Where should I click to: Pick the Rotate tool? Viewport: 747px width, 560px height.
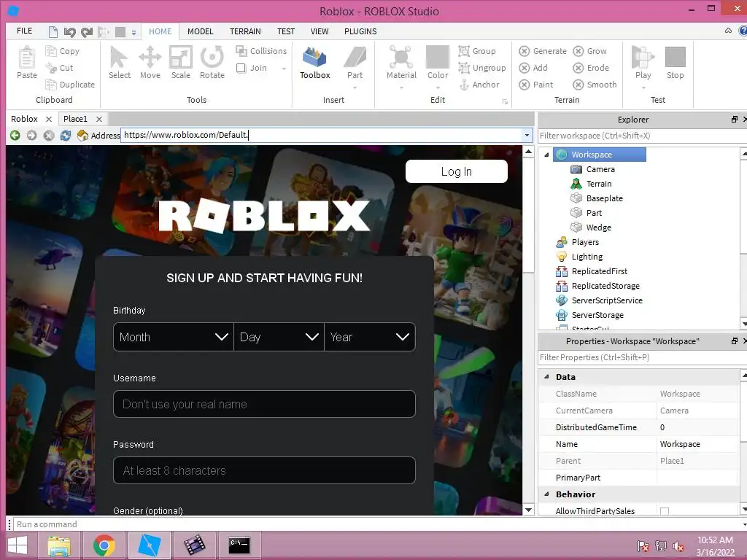212,63
